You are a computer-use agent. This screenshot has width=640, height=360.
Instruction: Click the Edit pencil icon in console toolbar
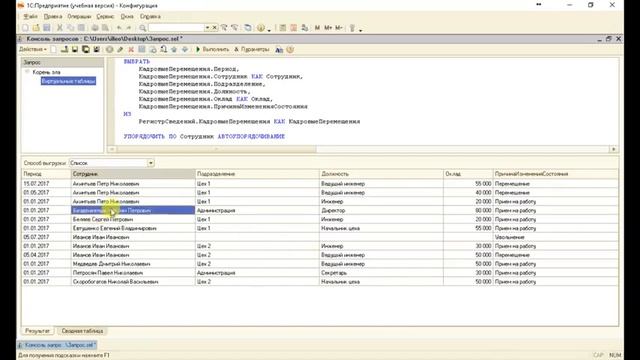pos(120,49)
